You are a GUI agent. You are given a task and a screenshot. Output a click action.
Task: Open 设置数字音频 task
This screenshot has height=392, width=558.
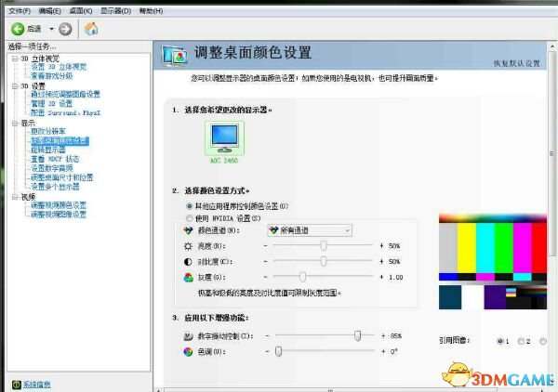point(52,168)
